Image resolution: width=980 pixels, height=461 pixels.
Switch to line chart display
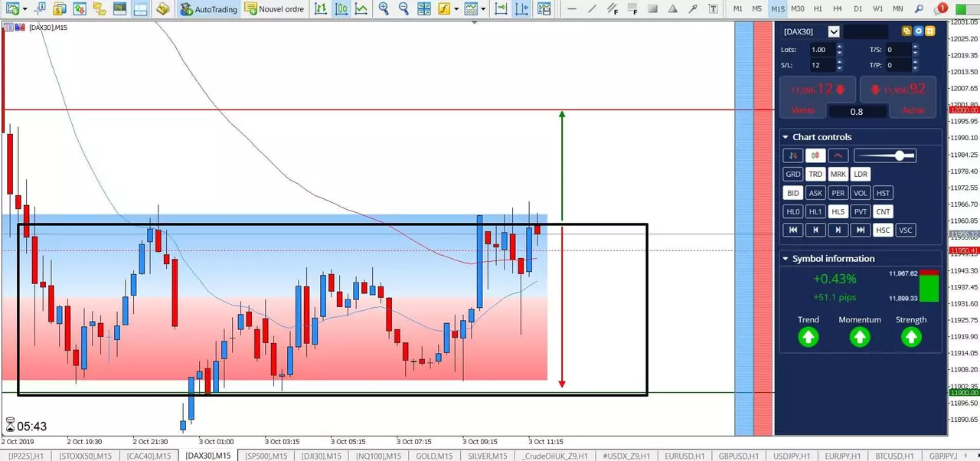(361, 9)
